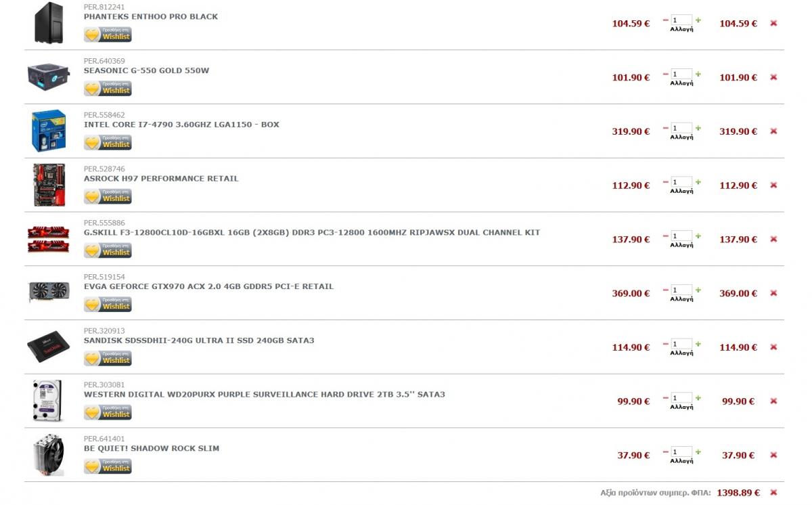This screenshot has height=505, width=812.
Task: Delete the Seasonic G-550 row via red X
Action: 773,77
